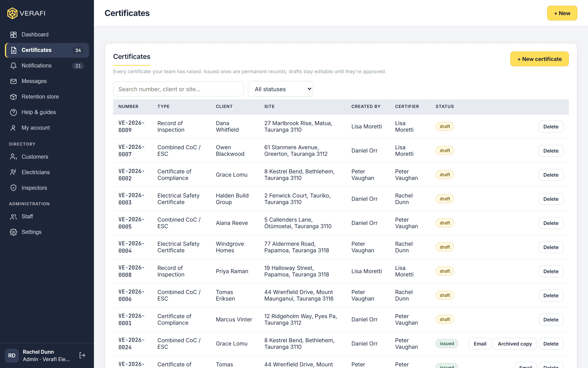Click client Halden Build Group
The height and width of the screenshot is (368, 588).
tap(232, 199)
